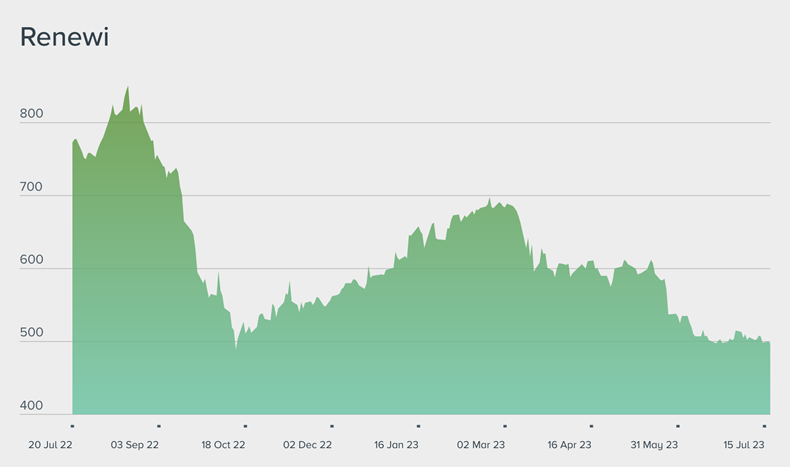This screenshot has width=790, height=467.
Task: Click the 16 Jan 23 date label
Action: pyautogui.click(x=396, y=445)
